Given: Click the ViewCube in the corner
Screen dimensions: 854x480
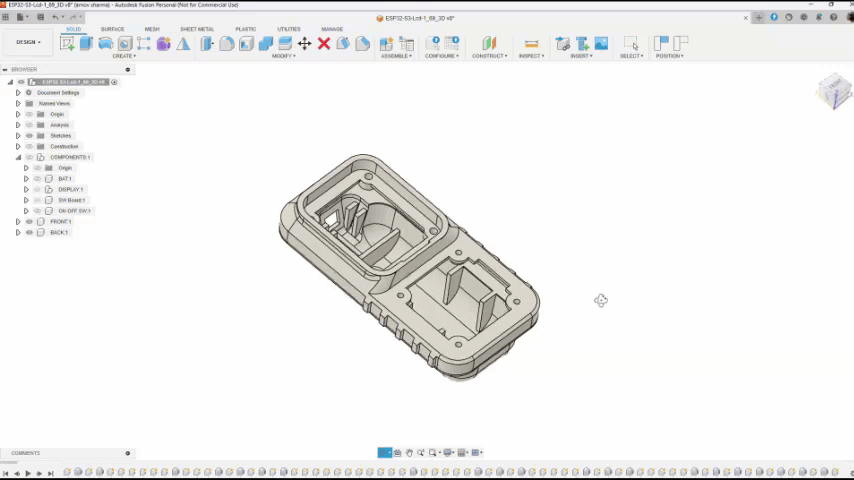Looking at the screenshot, I should (x=834, y=91).
